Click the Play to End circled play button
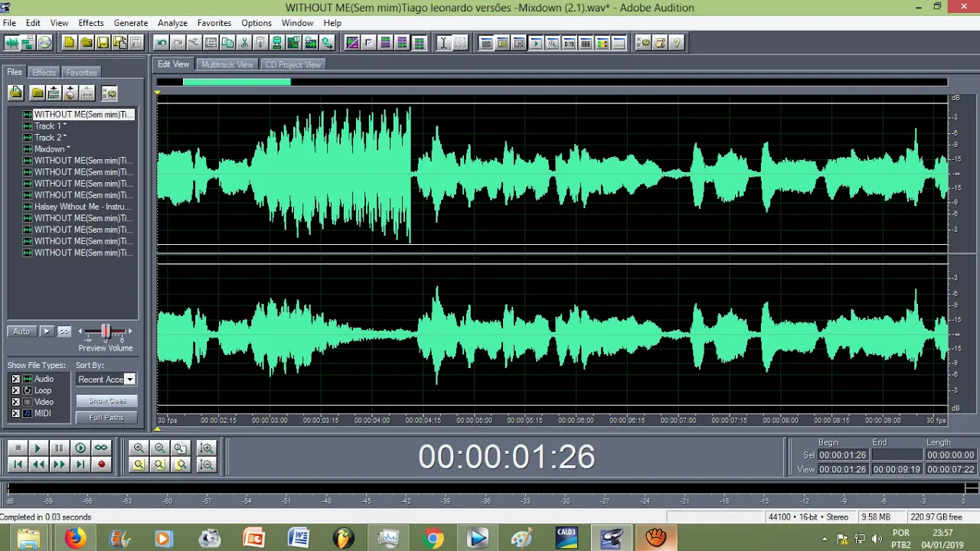Screen dimensions: 980x551 (x=80, y=448)
